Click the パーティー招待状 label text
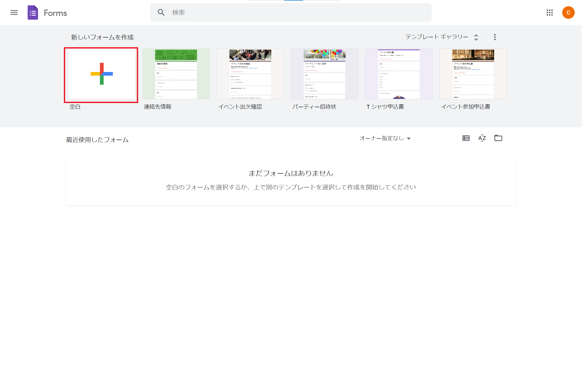Viewport: 588px width, 392px height. click(x=314, y=107)
